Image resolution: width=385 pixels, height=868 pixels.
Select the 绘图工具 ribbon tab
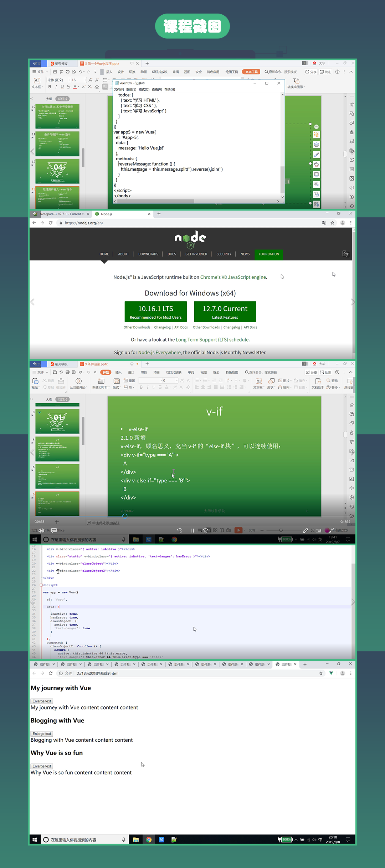click(231, 72)
